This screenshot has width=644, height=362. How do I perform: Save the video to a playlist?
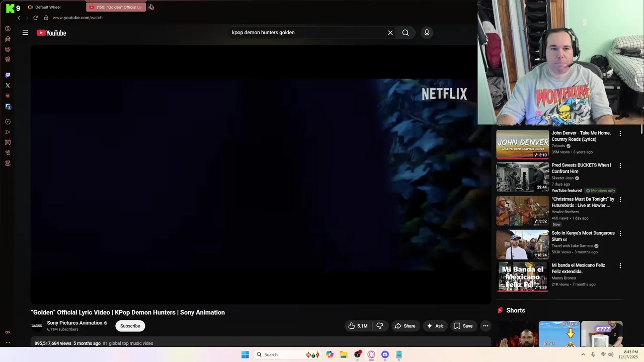[x=463, y=326]
